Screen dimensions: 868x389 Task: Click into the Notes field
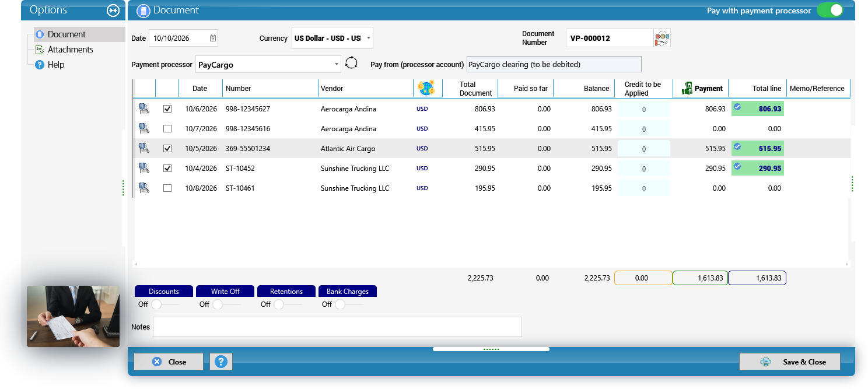337,327
